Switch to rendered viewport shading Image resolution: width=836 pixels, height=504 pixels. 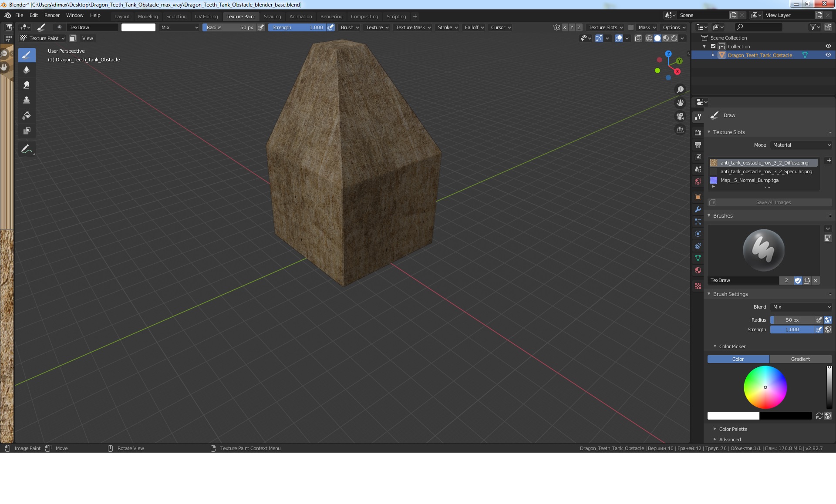coord(674,38)
